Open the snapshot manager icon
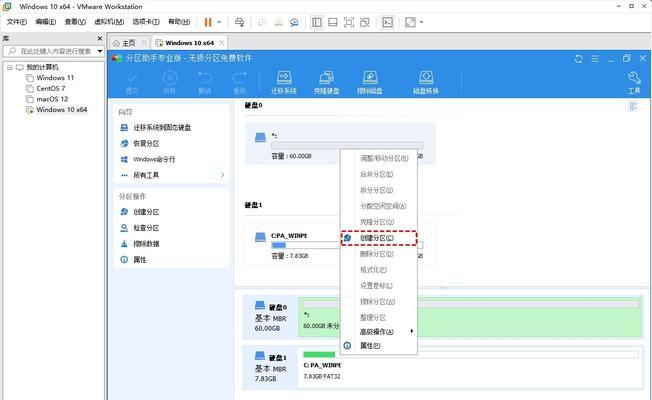Viewport: 652px width, 400px height. tap(294, 22)
